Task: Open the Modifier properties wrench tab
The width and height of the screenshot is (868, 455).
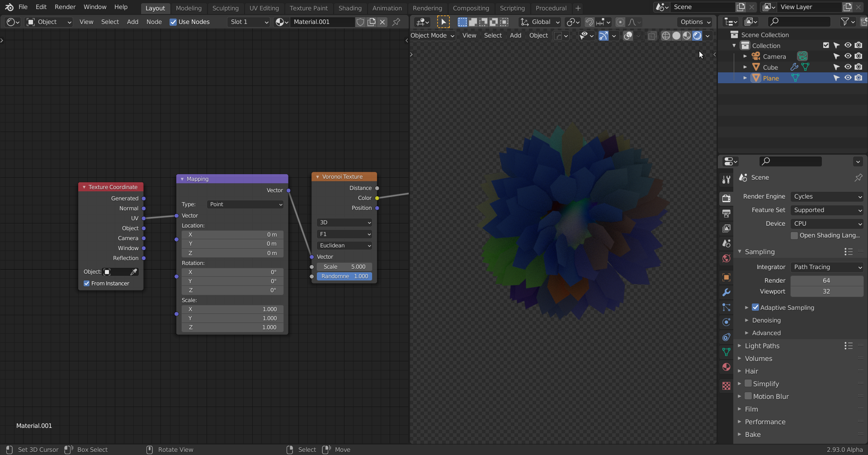Action: (726, 292)
